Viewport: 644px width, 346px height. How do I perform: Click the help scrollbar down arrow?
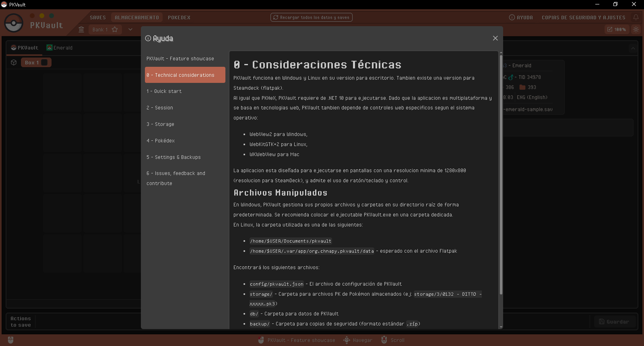coord(501,327)
